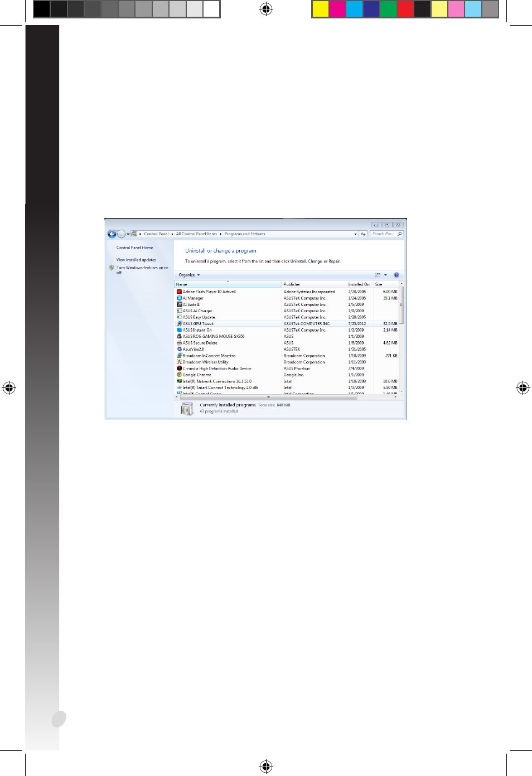Click the Broadcom Wireless Utility icon
The width and height of the screenshot is (532, 776).
coord(179,362)
